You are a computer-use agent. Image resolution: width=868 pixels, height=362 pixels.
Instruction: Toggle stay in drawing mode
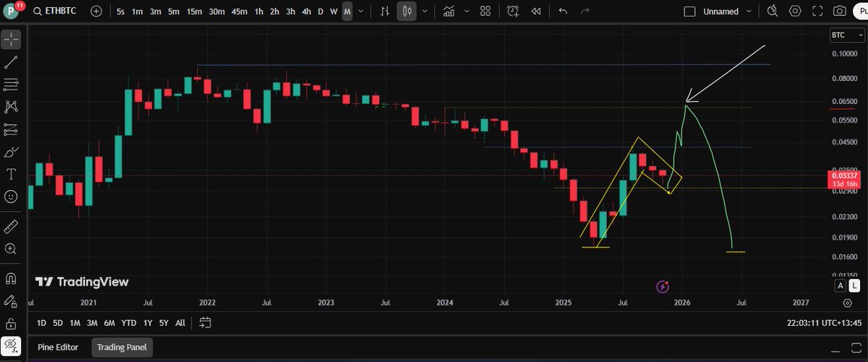coord(11,301)
